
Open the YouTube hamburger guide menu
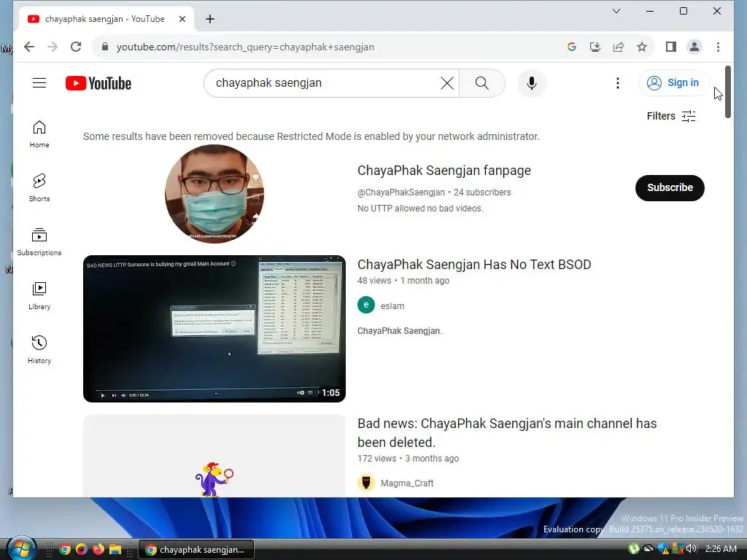pyautogui.click(x=39, y=83)
